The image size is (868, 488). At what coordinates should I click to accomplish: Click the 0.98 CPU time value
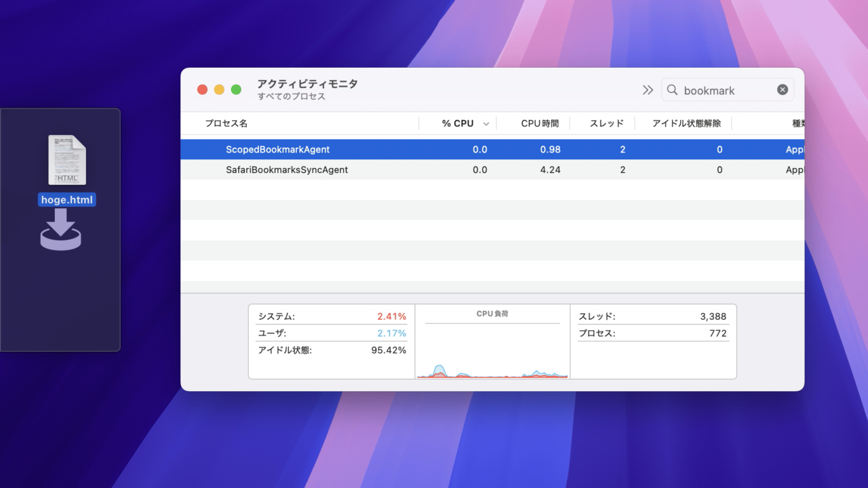pyautogui.click(x=550, y=150)
